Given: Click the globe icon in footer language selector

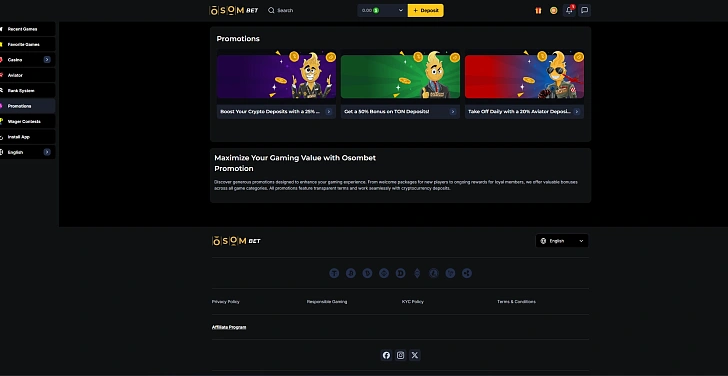Looking at the screenshot, I should (x=543, y=241).
